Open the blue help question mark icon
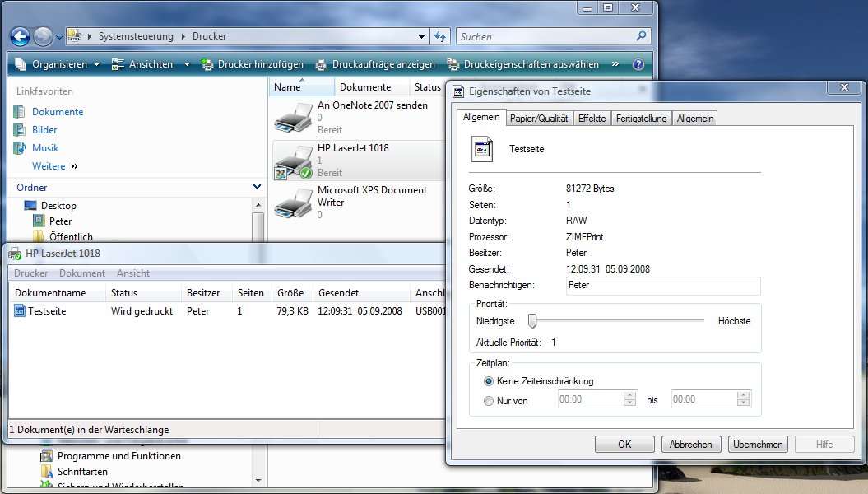This screenshot has width=868, height=494. [638, 64]
